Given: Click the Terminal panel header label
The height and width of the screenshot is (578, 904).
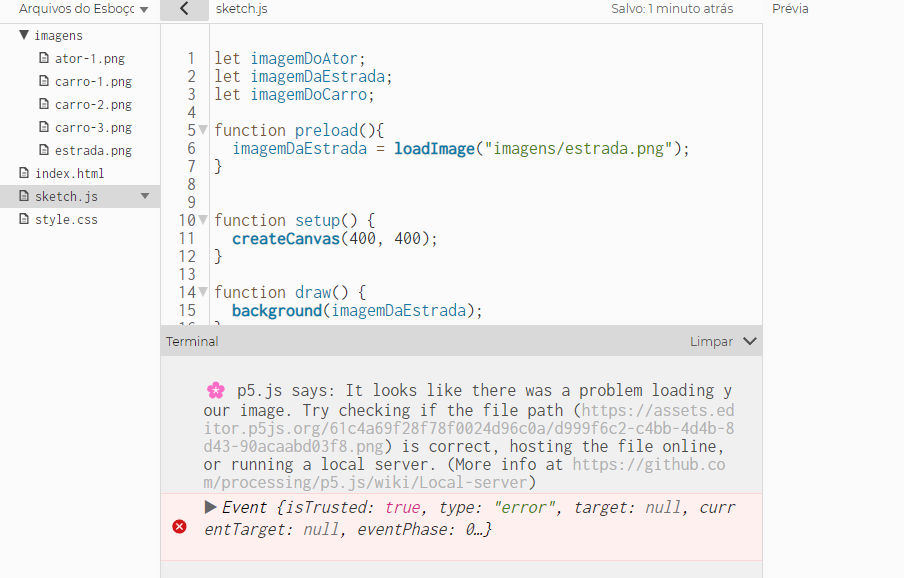Looking at the screenshot, I should click(192, 342).
